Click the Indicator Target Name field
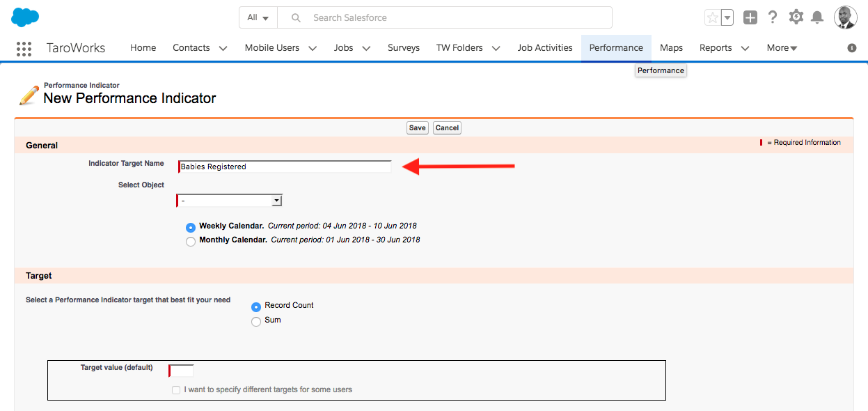868x411 pixels. pos(285,166)
